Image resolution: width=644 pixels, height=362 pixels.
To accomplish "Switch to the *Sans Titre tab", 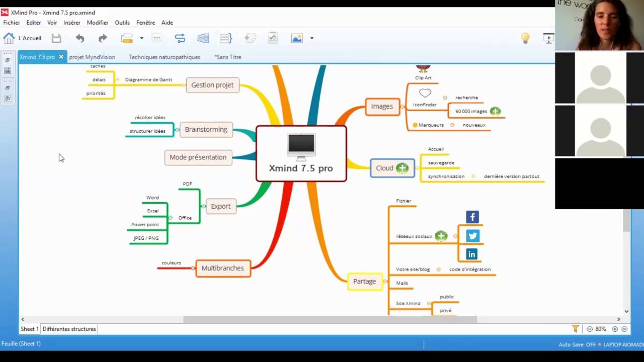I will point(228,57).
